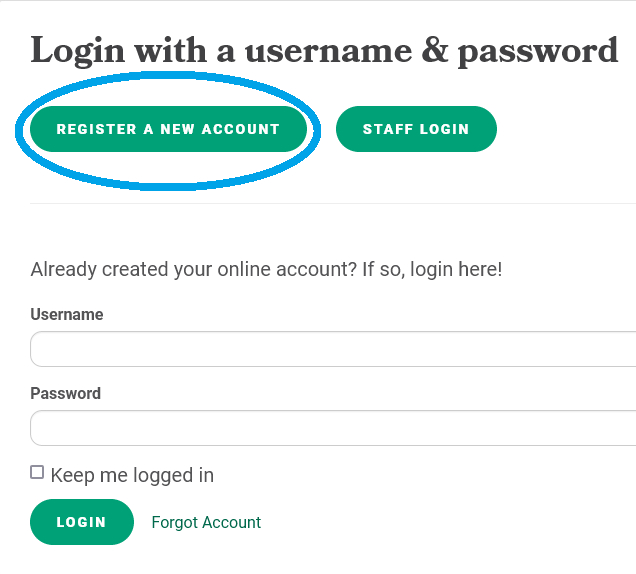Open the Forgot Account link
Screen dimensions: 636x574
[206, 522]
